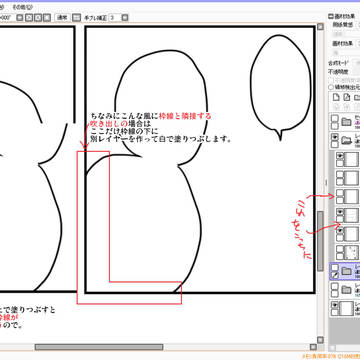Viewport: 360px width, 360px height.
Task: Click the canvas vertical scrollbar down arrow
Action: (x=320, y=339)
